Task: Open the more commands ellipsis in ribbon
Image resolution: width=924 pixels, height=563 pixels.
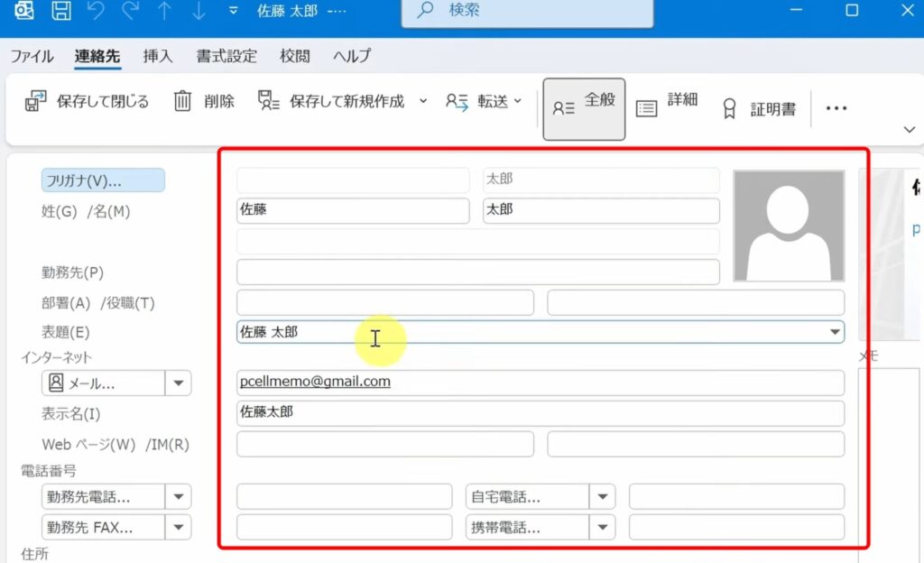Action: click(835, 107)
